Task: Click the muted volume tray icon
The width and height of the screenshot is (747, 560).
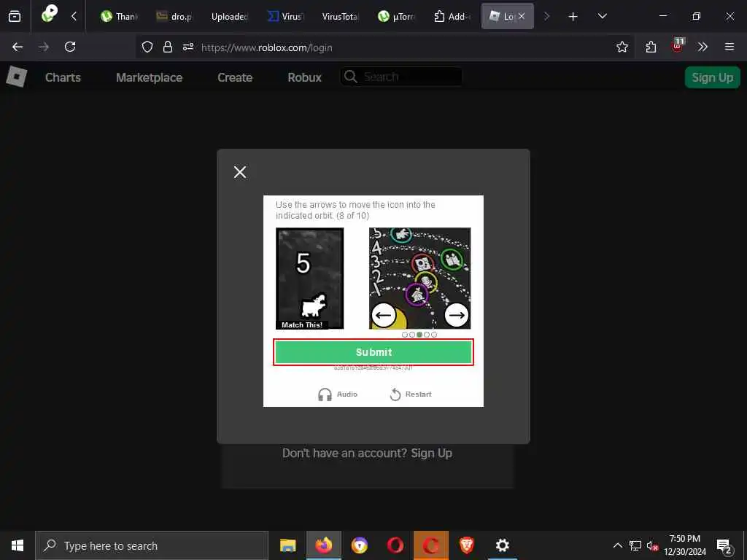Action: (652, 545)
